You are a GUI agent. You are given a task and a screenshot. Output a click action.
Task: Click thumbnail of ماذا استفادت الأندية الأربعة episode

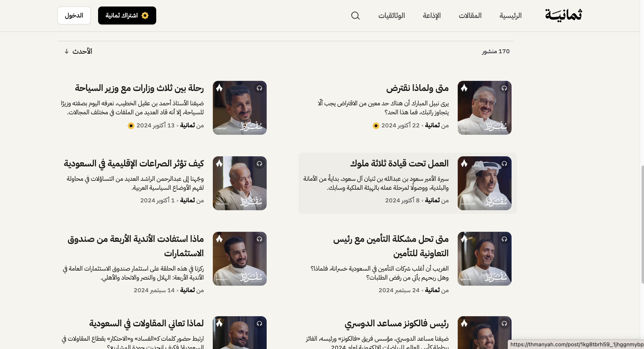coord(240,259)
